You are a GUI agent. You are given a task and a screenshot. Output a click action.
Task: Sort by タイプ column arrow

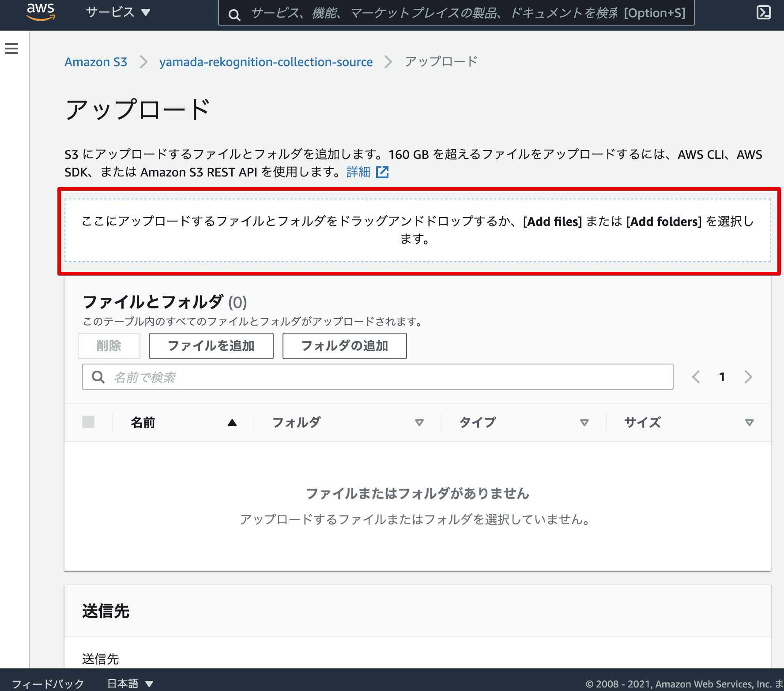[x=584, y=423]
